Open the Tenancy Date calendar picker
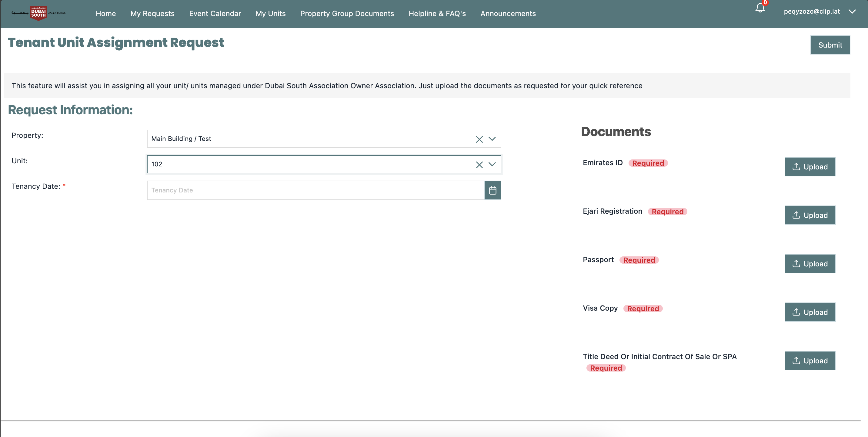 click(492, 190)
